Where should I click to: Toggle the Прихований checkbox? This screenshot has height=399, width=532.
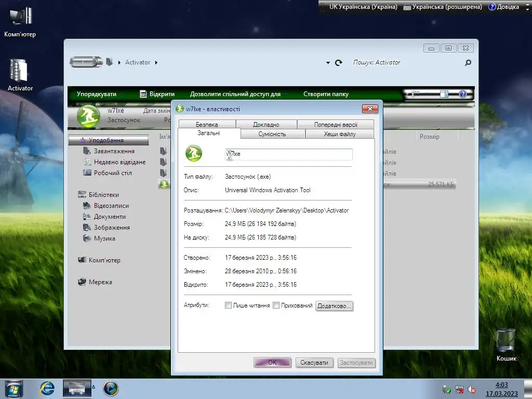coord(276,305)
